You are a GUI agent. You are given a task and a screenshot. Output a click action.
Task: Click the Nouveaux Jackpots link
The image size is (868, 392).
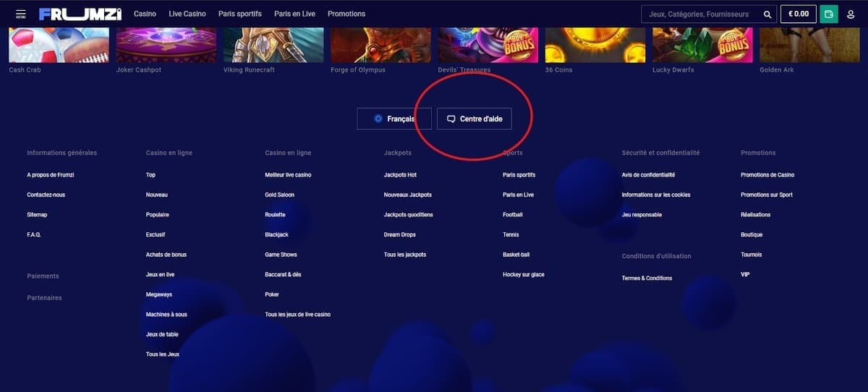(408, 195)
